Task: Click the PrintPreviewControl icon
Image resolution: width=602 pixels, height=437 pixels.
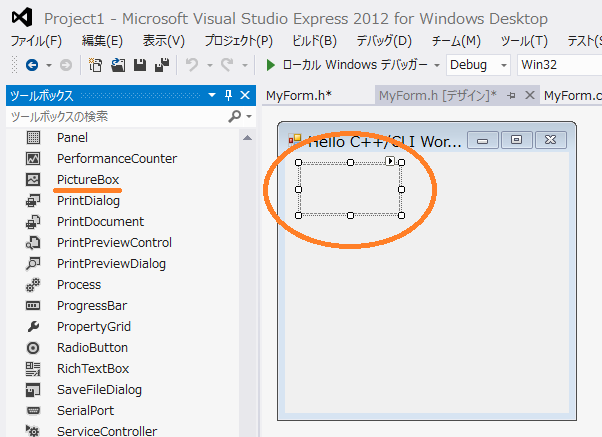Action: click(33, 243)
